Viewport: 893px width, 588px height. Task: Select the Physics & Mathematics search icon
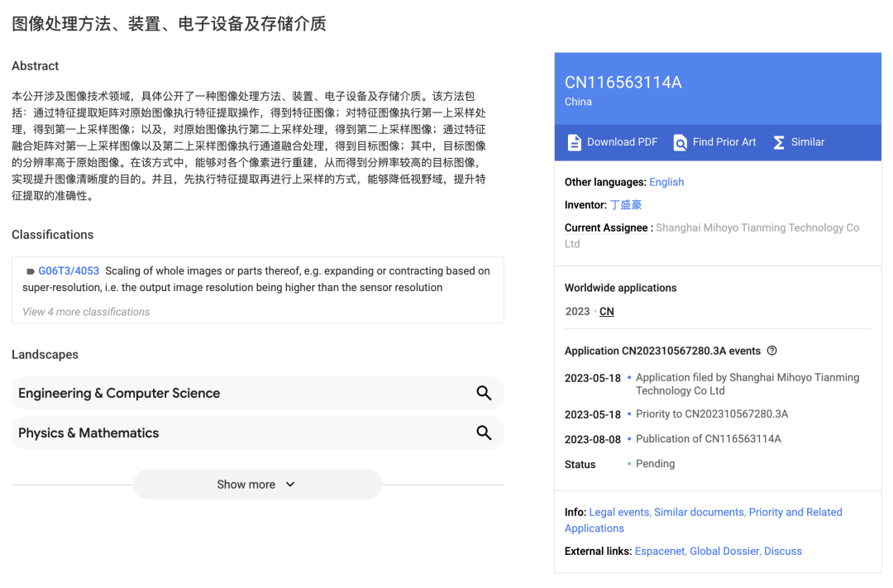click(484, 433)
